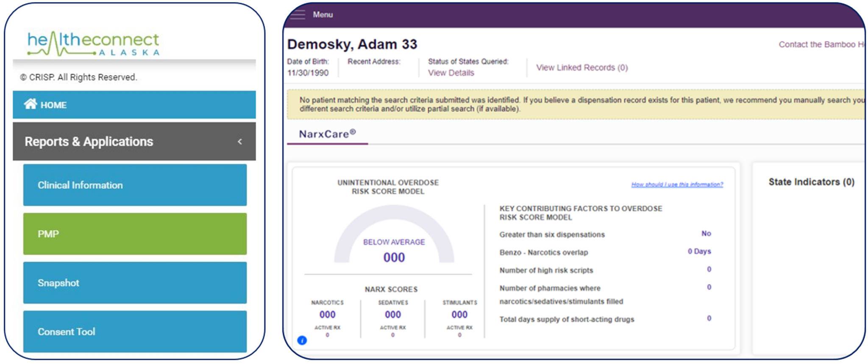
Task: Click Number of pharmacies where narcotics filled row
Action: click(x=605, y=295)
